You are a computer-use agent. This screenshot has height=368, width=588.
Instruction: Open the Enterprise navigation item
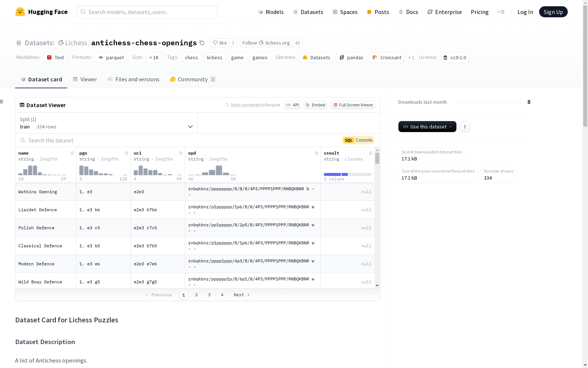pos(444,12)
